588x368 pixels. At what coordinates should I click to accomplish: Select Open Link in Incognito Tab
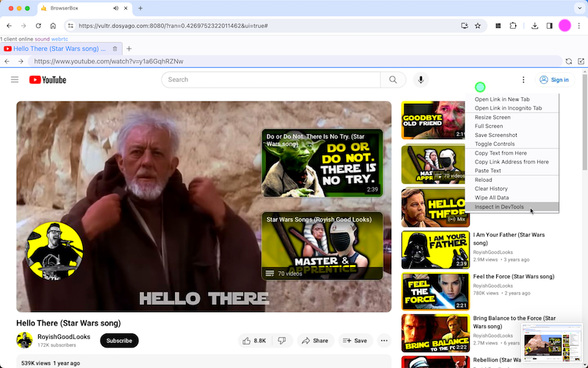[508, 108]
